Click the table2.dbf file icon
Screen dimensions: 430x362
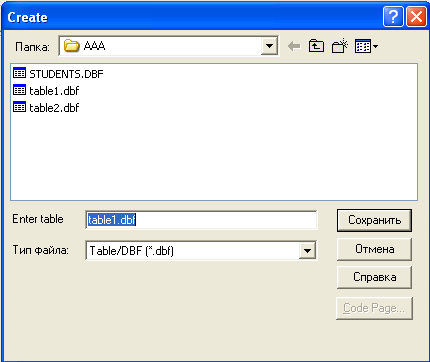click(x=19, y=107)
